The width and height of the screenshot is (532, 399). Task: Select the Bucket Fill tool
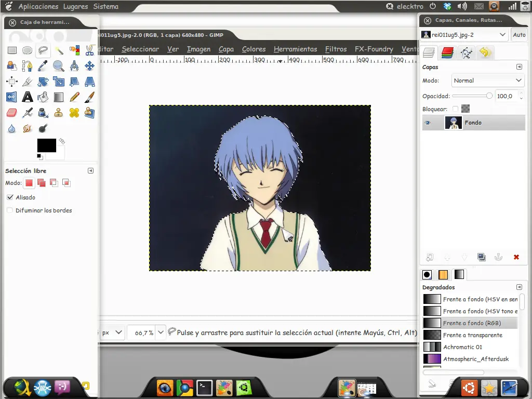pyautogui.click(x=43, y=97)
